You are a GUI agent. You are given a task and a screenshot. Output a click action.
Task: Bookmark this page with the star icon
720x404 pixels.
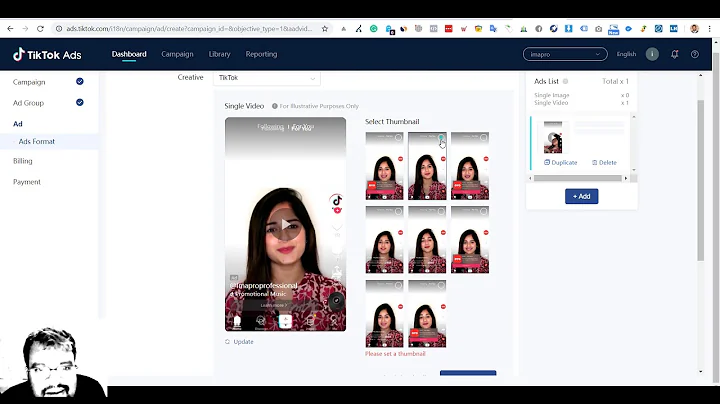click(x=325, y=28)
